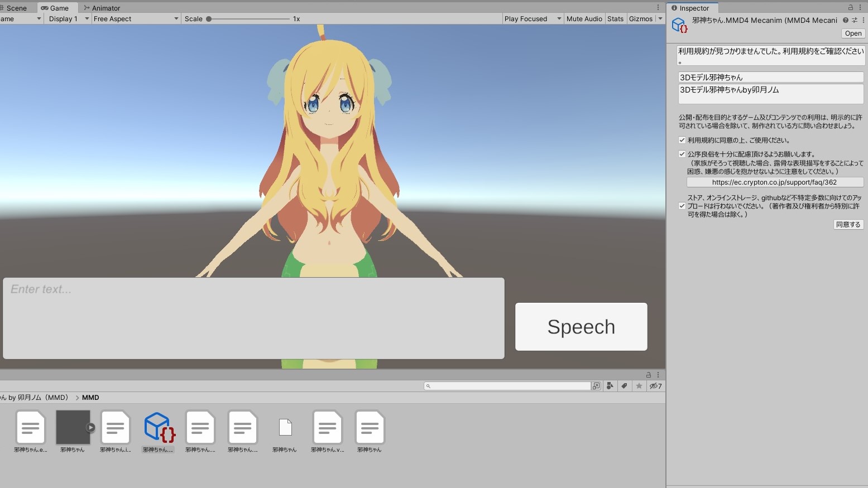868x488 pixels.
Task: Select the MMD4 Mecanim asset with blue cube icon
Action: [159, 432]
